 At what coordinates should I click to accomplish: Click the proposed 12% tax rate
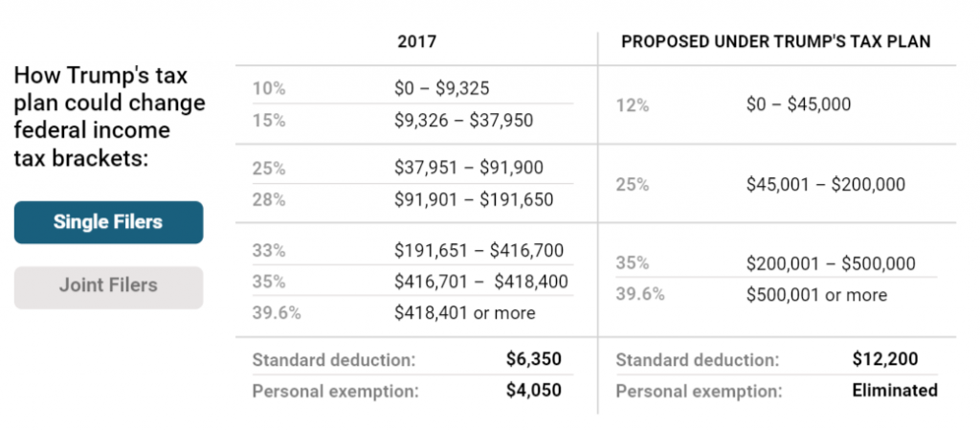point(632,105)
